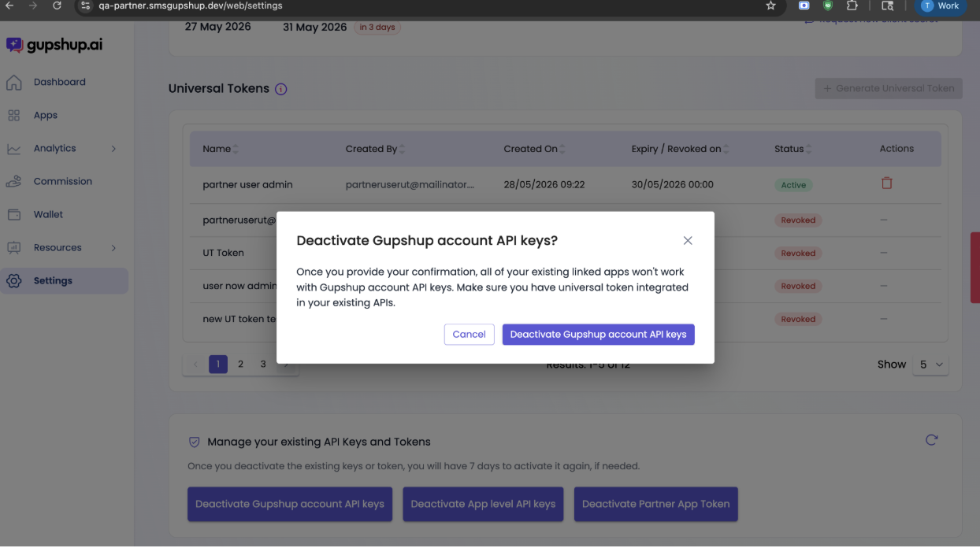Screen dimensions: 980x548
Task: Click Deactivate App level API keys button
Action: tap(483, 504)
